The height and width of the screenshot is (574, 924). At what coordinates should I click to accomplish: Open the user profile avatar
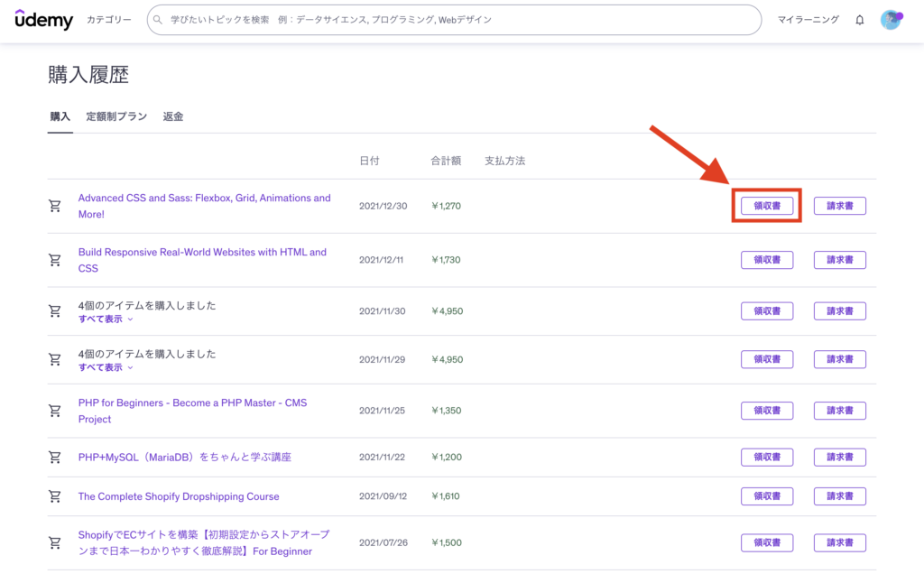(x=891, y=20)
